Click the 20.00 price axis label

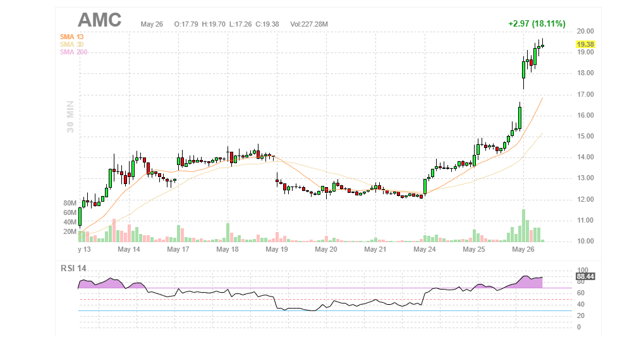tap(585, 31)
